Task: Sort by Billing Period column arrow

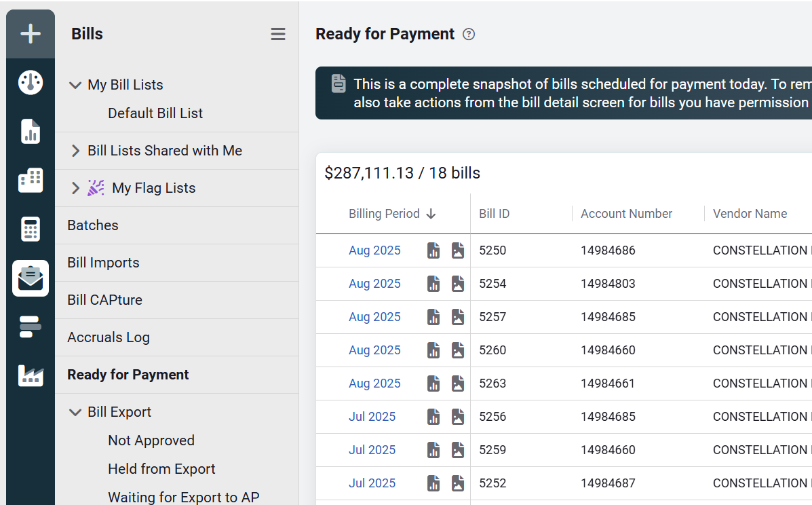Action: tap(431, 214)
